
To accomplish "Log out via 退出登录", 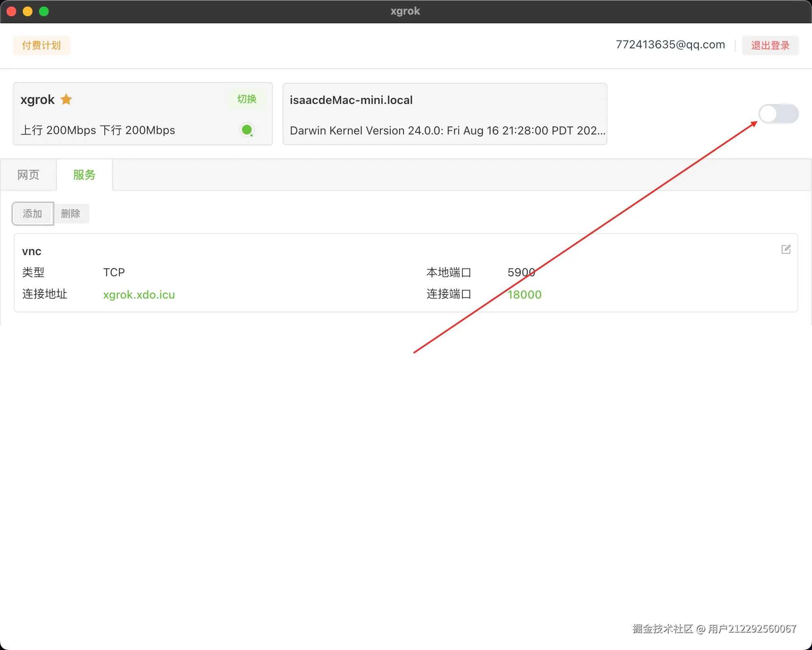I will tap(770, 45).
